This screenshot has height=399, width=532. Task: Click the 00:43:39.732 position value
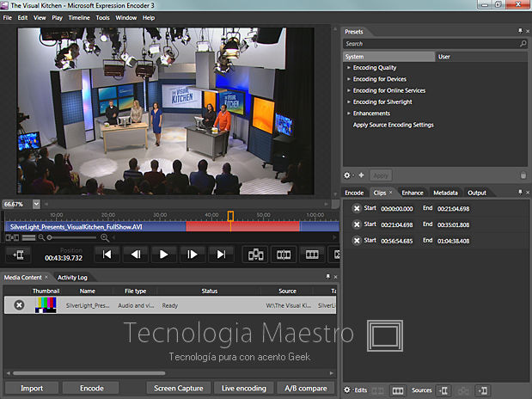[x=64, y=258]
